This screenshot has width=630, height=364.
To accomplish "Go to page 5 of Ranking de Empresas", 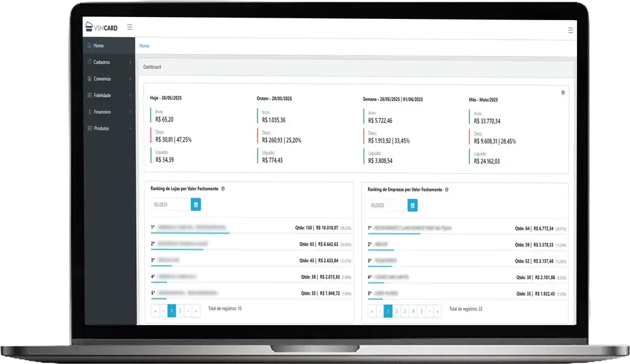I will [421, 311].
